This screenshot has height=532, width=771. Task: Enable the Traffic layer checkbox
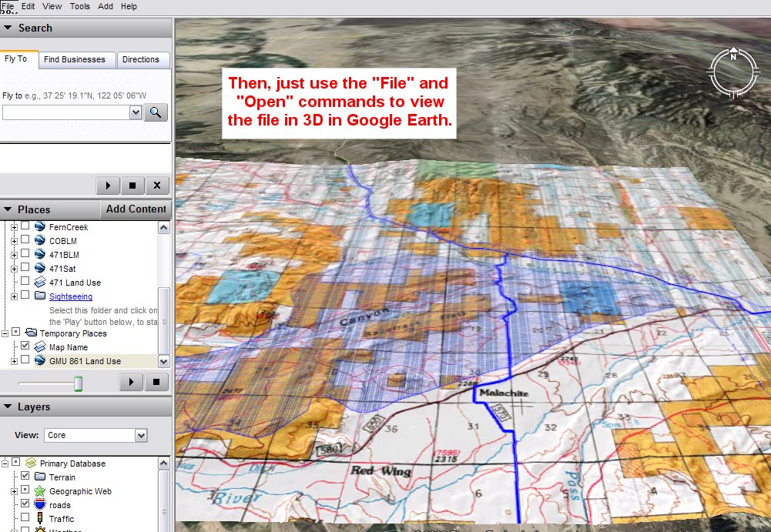click(x=25, y=517)
